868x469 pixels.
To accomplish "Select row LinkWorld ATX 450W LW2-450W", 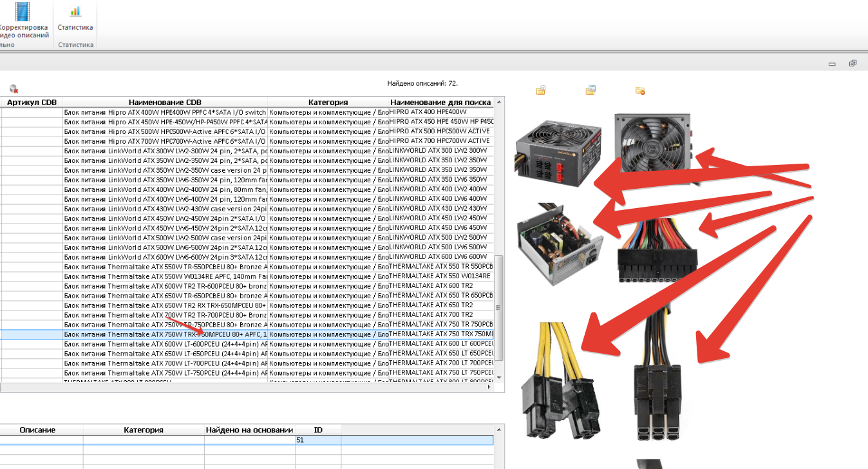I will tap(247, 218).
